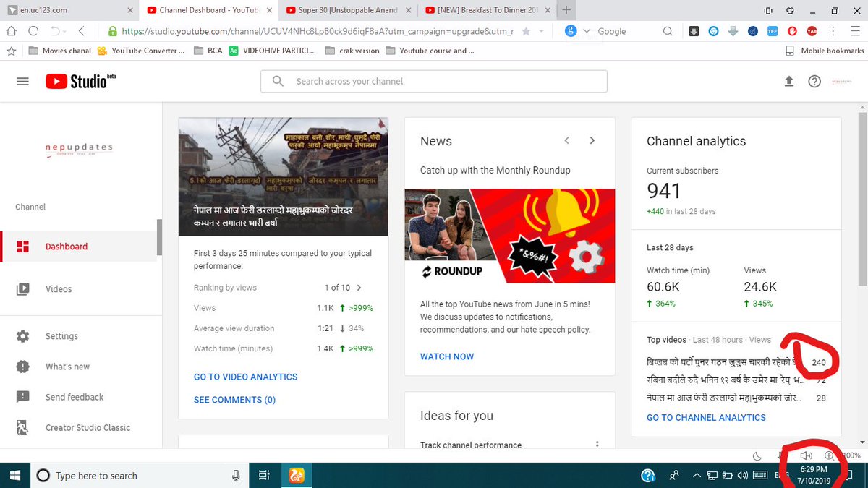Toggle browser sound speaker icon in status bar
The image size is (868, 488).
[807, 455]
